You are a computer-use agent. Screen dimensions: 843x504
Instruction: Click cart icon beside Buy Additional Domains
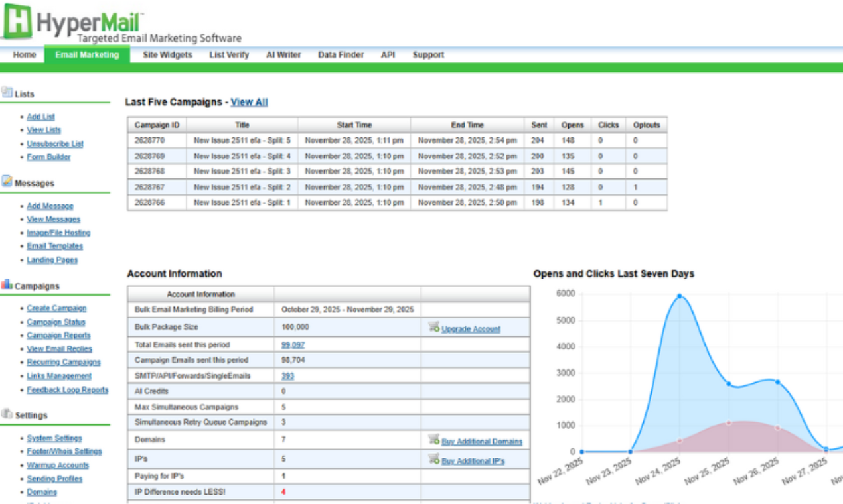click(433, 440)
